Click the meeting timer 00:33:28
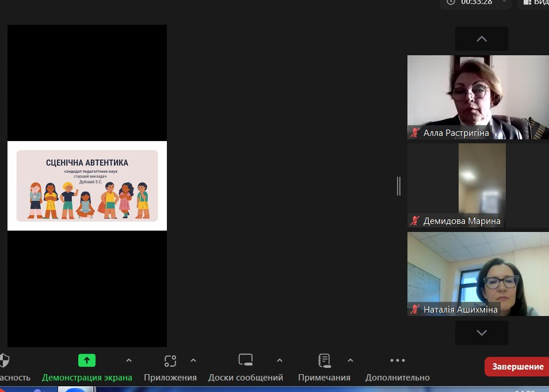 click(476, 2)
